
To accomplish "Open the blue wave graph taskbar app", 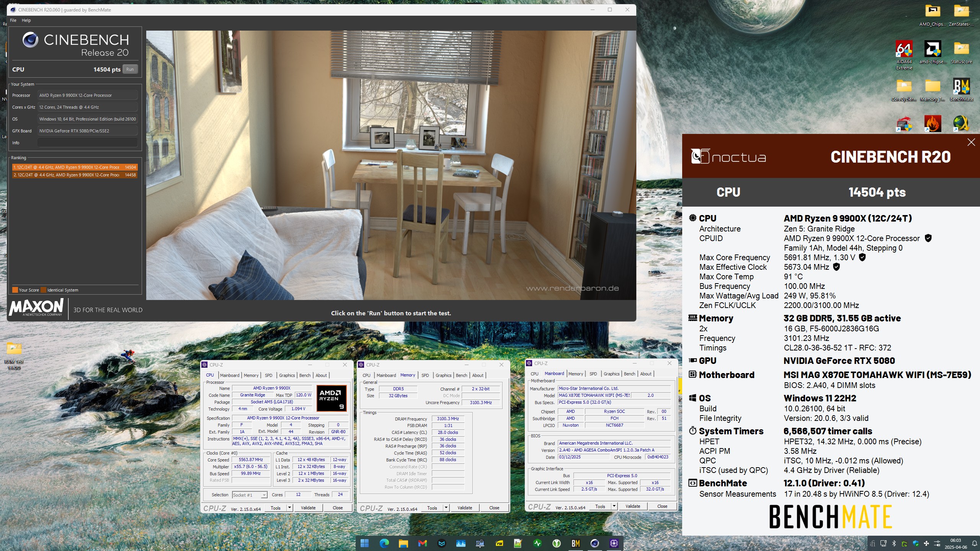I will [x=461, y=543].
